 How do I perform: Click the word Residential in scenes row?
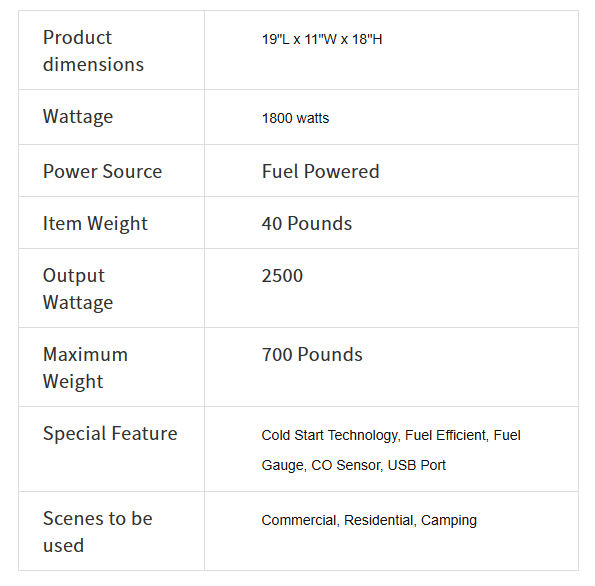coord(379,520)
